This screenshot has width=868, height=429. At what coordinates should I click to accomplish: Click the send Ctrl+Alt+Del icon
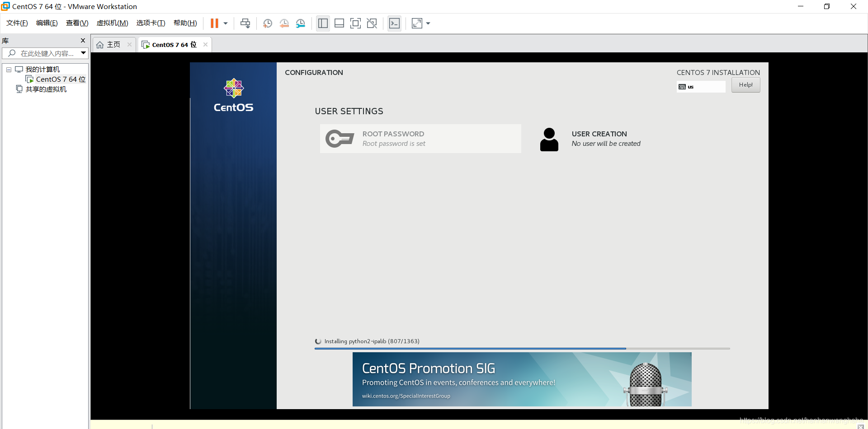click(x=245, y=23)
